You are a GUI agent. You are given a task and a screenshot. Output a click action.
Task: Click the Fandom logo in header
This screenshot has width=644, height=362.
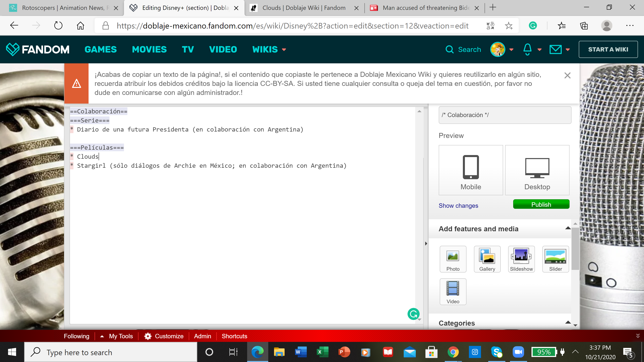[38, 49]
